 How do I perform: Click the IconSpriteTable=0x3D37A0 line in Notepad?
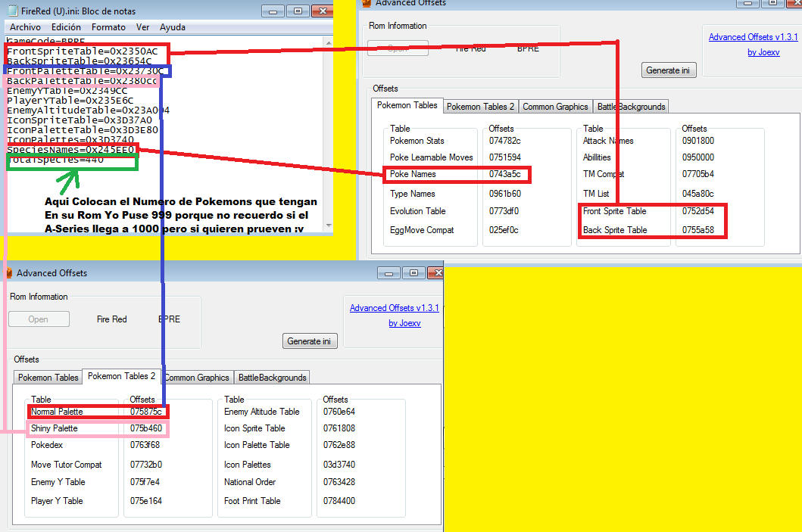tap(80, 120)
